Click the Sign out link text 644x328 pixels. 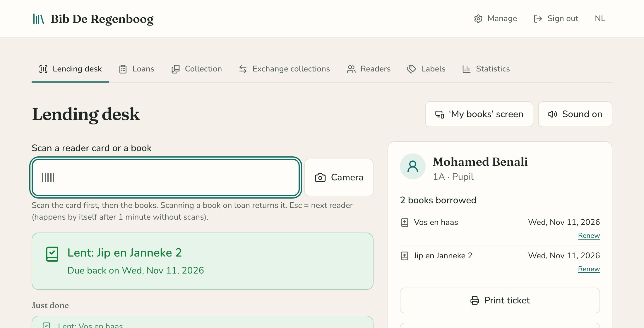(563, 18)
